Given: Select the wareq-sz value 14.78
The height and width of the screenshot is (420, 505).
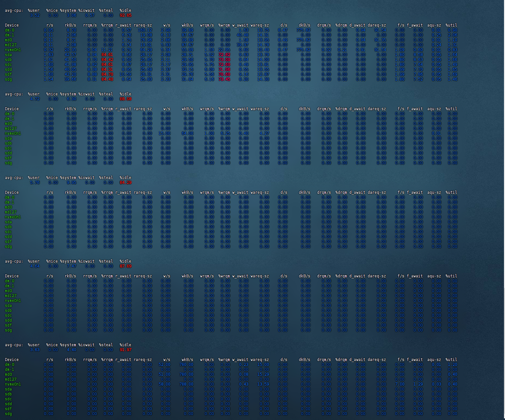Looking at the screenshot, I should [263, 45].
